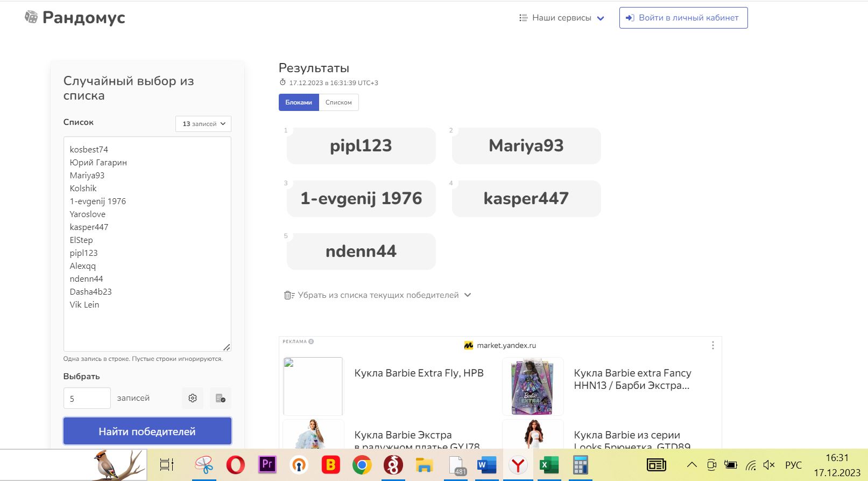868x481 pixels.
Task: Click Vik Lein in the participants list
Action: 84,305
